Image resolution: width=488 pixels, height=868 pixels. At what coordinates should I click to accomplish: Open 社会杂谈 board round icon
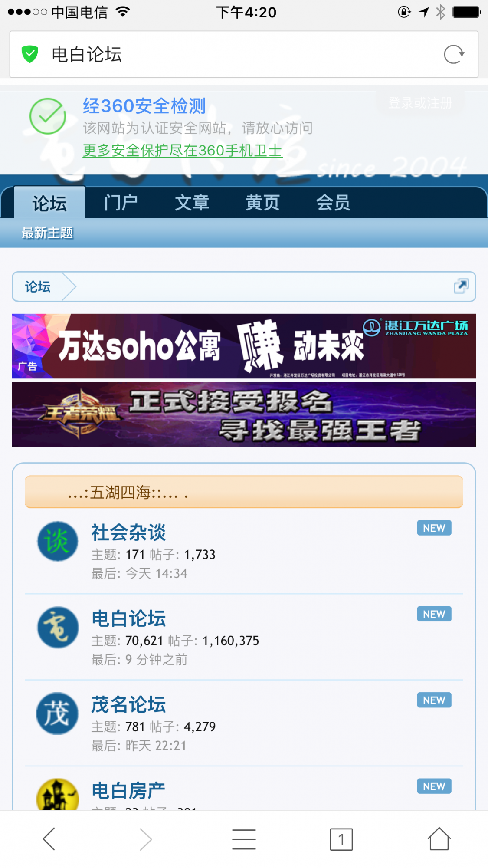58,541
